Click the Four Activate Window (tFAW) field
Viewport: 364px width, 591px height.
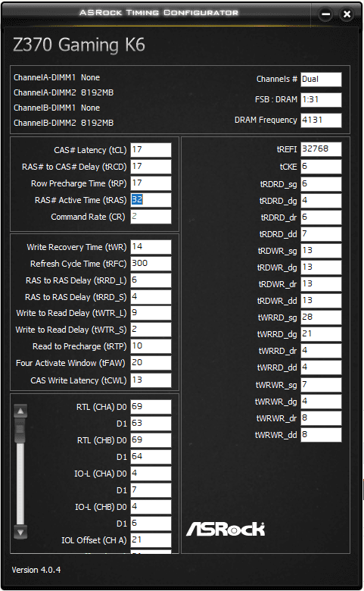(x=151, y=363)
